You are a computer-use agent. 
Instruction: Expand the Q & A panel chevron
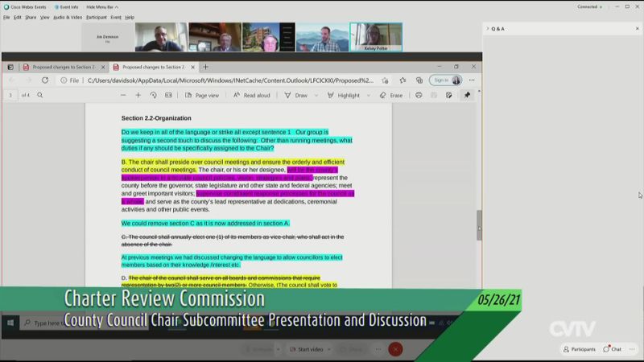(x=486, y=29)
